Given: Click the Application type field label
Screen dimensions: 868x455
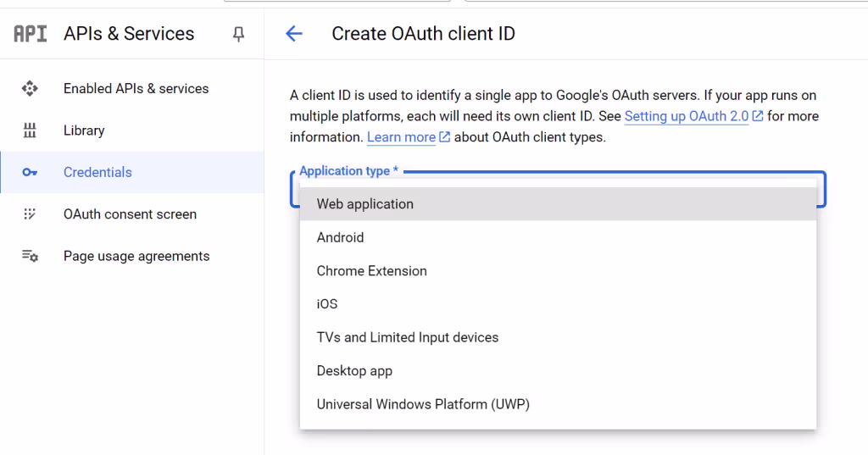Looking at the screenshot, I should pos(348,171).
